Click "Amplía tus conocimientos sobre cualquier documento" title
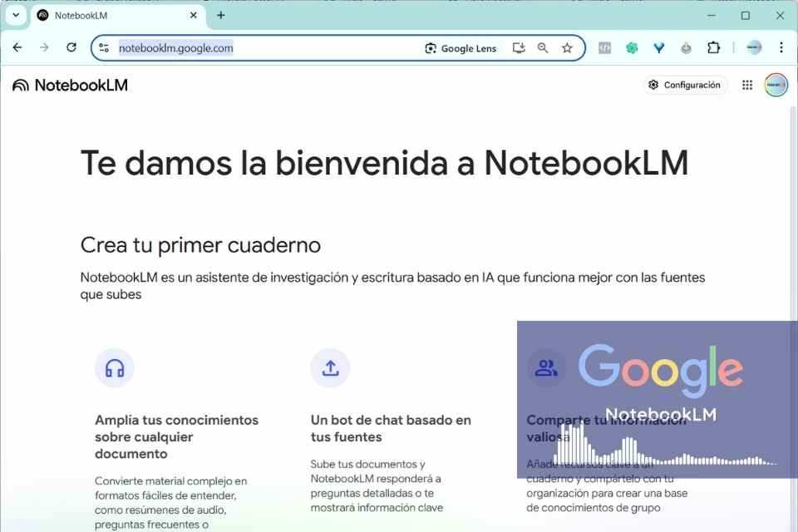Screen dimensions: 798x532 (176, 436)
